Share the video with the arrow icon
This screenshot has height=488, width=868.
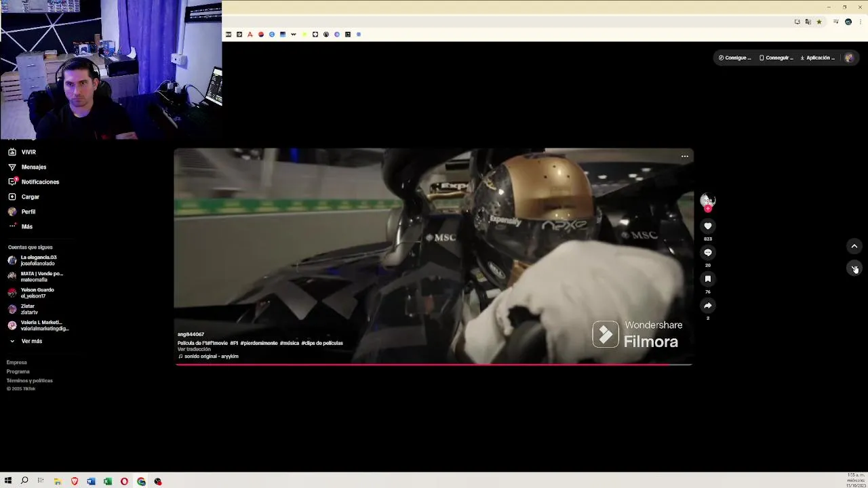708,306
